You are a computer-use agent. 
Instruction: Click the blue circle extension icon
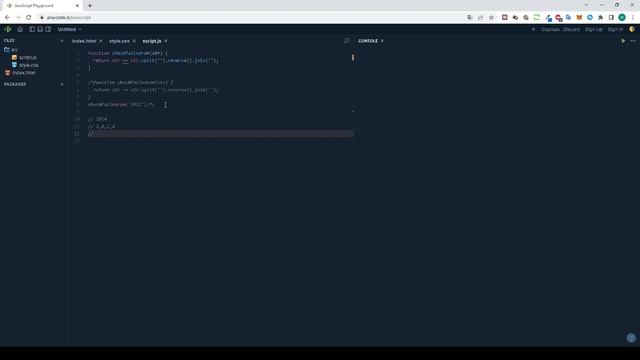pos(590,18)
